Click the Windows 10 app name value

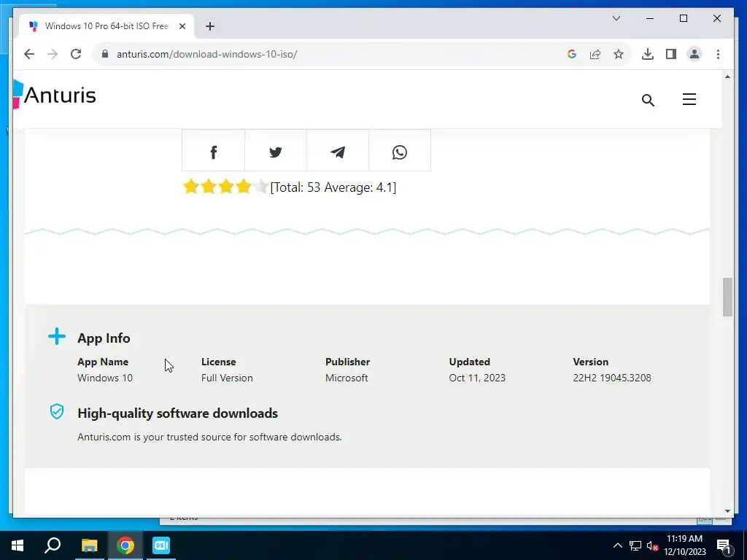pos(105,378)
